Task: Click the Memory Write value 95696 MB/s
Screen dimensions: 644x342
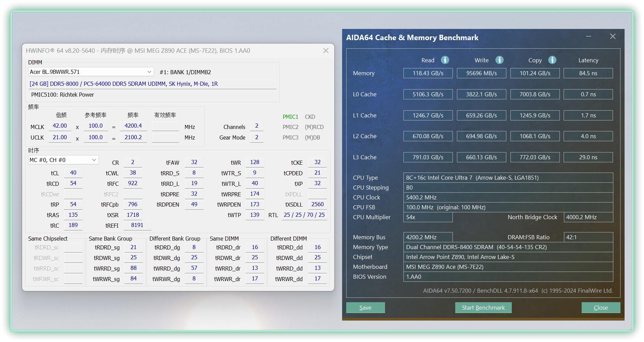Action: (481, 73)
